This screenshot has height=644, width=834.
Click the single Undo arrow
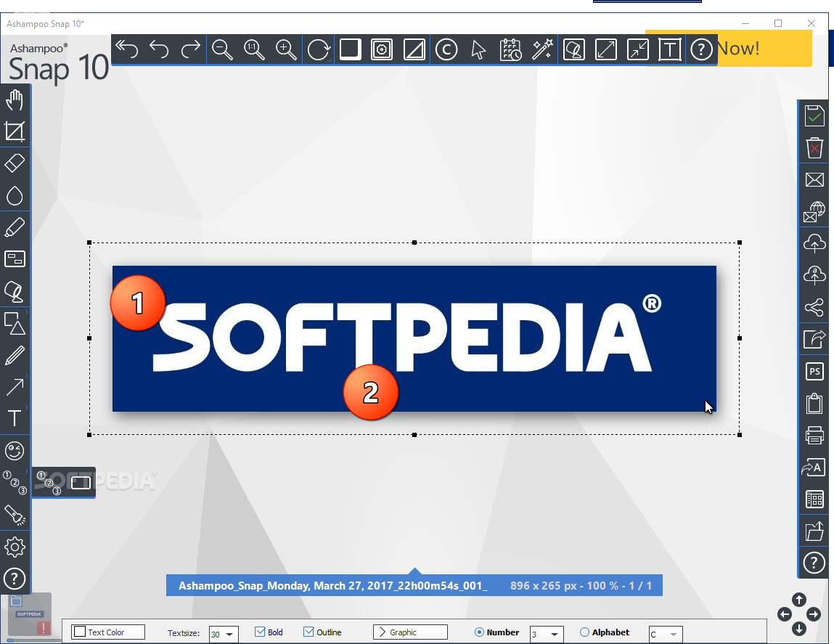pos(159,49)
